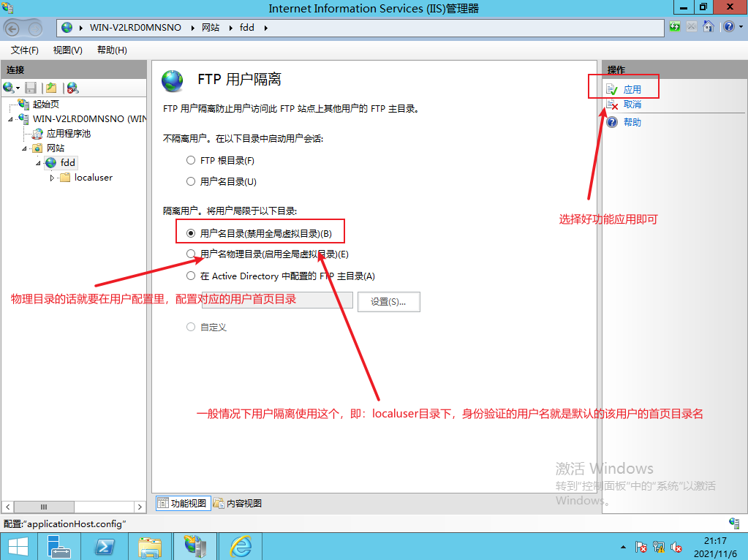Click the delete connection icon
748x560 pixels.
coord(72,88)
